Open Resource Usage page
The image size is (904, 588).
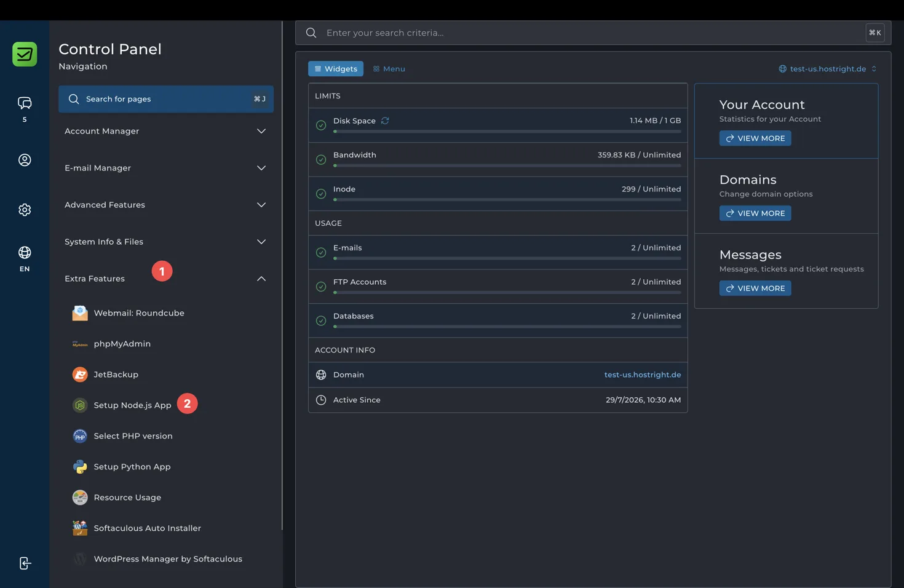127,498
